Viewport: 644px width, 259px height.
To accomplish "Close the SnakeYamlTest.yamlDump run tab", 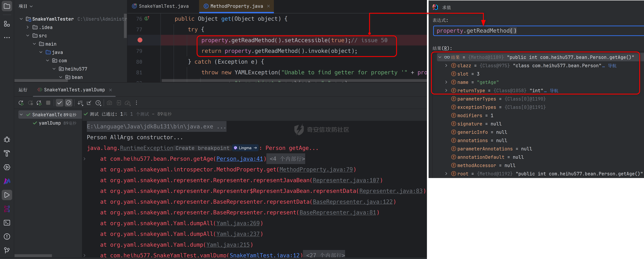I will [111, 90].
